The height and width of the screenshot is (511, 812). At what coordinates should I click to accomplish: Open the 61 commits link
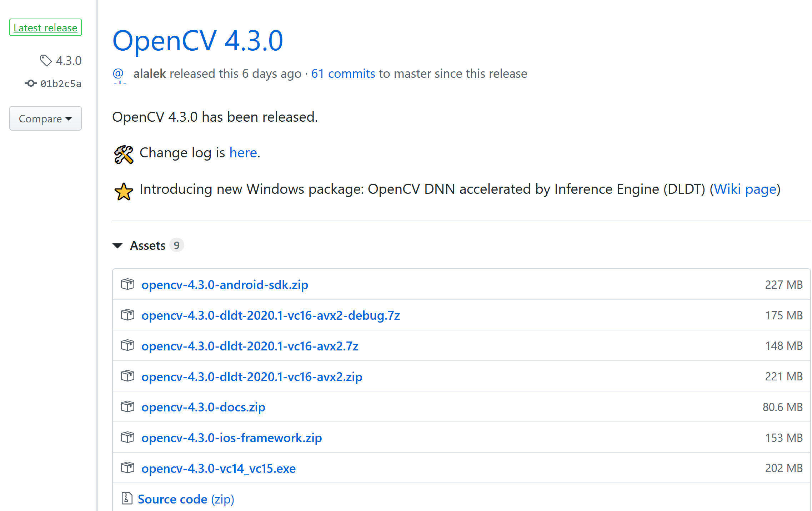pos(343,74)
